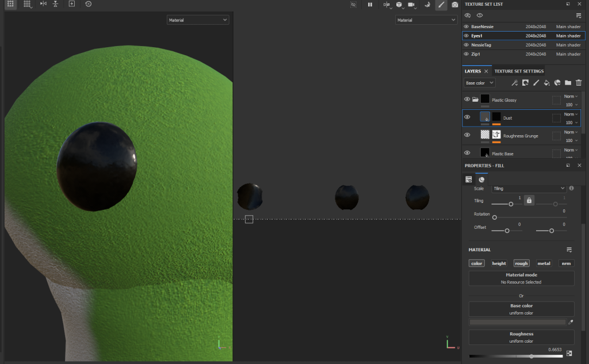
Task: Pause the viewport rendering
Action: coord(370,5)
